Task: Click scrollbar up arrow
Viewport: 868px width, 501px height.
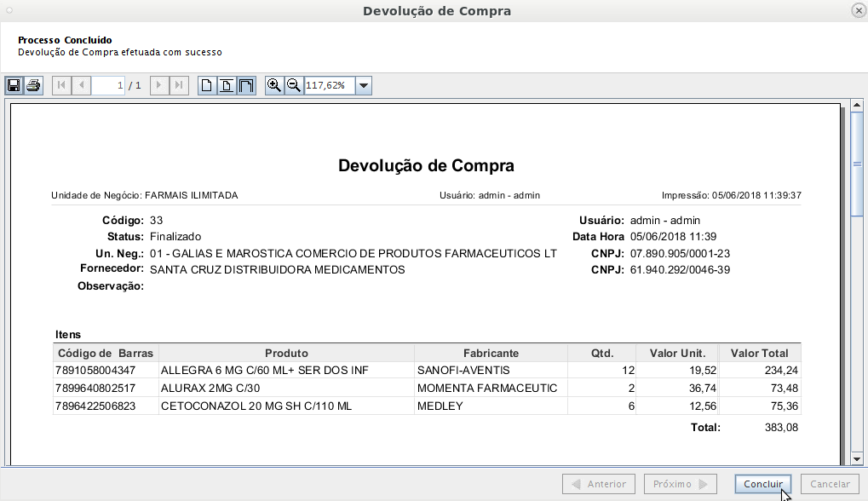Action: tap(857, 105)
